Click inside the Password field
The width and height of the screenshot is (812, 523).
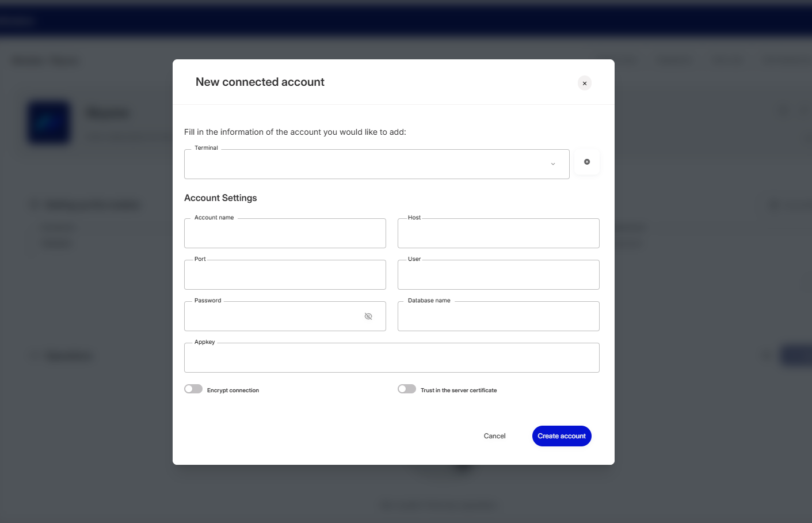(270, 317)
